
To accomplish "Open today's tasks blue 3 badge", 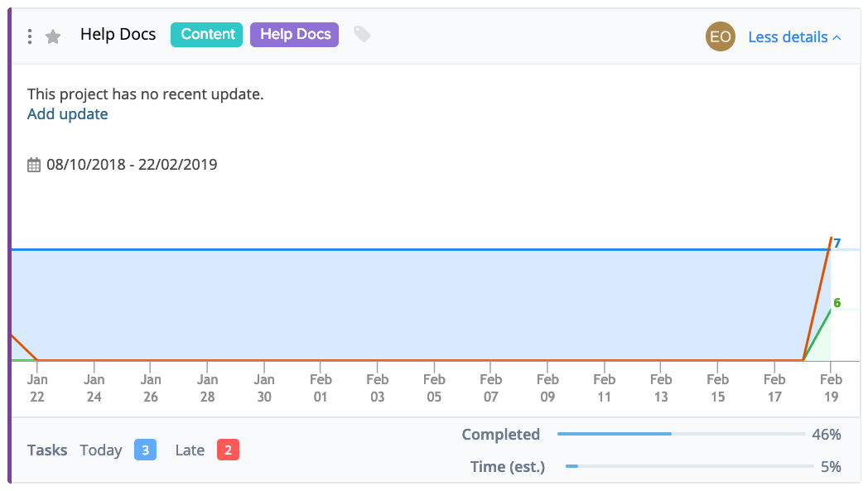I will pyautogui.click(x=145, y=450).
